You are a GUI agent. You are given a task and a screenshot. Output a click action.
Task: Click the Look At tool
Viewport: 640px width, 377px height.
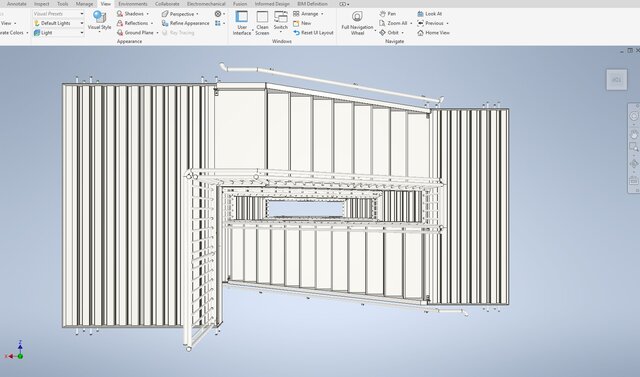(429, 13)
